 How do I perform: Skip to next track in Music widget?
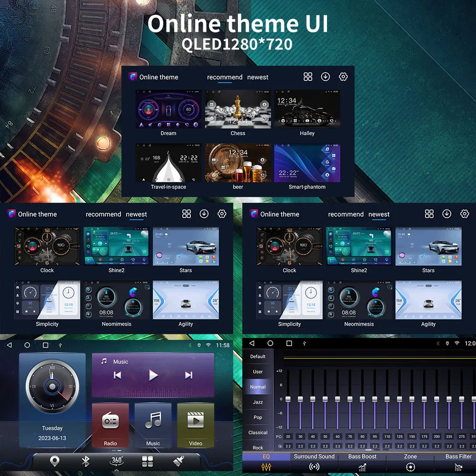pos(188,375)
